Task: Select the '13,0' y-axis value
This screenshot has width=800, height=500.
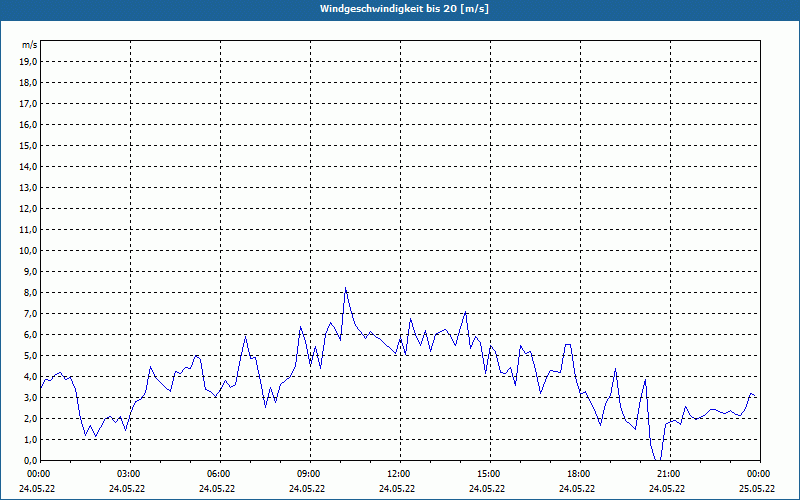Action: 28,188
